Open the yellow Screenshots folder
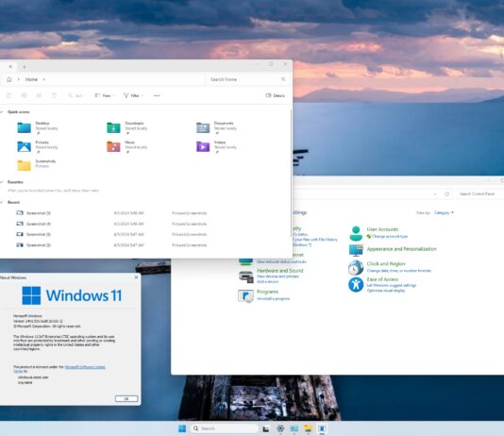 [x=25, y=165]
